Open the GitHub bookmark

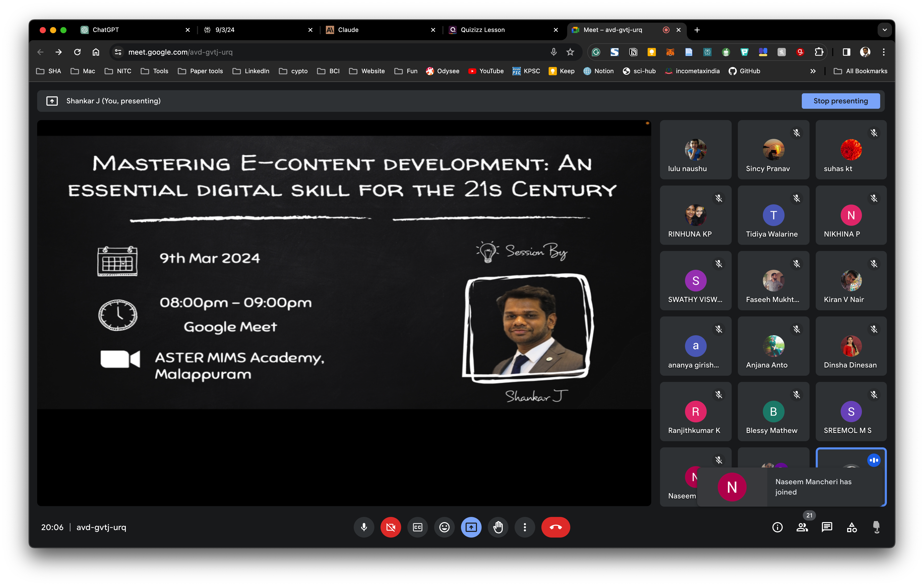(744, 71)
